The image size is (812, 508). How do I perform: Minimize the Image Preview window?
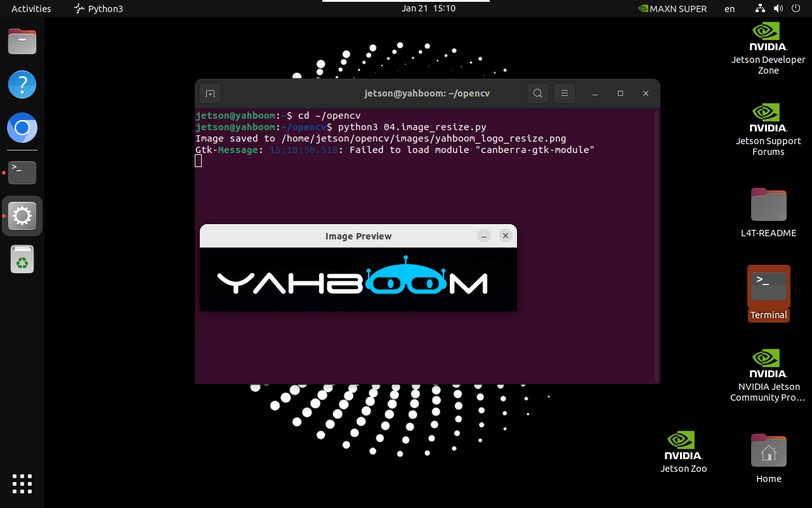pyautogui.click(x=484, y=236)
